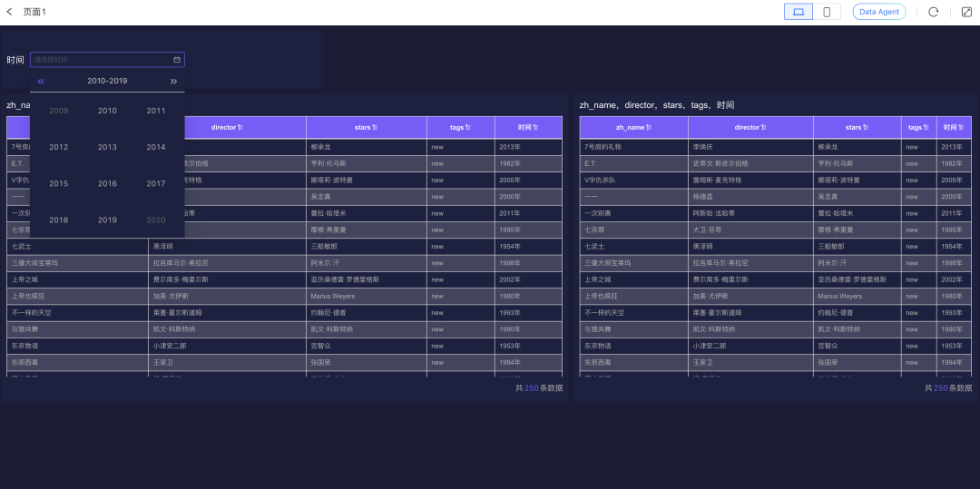This screenshot has width=980, height=489.
Task: Sort left table by 时间 sort icon
Action: point(535,127)
